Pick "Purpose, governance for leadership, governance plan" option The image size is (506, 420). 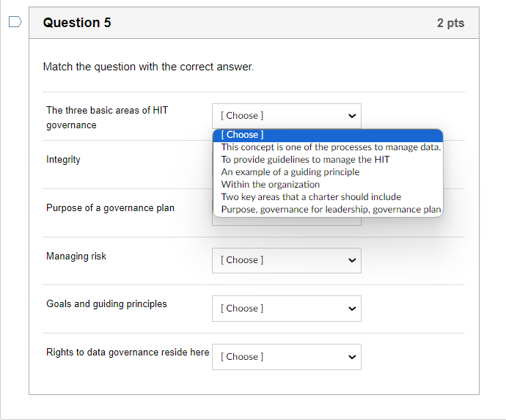[x=331, y=210]
